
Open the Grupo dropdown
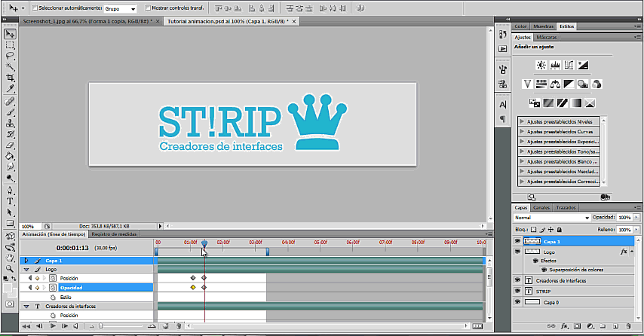tap(120, 8)
